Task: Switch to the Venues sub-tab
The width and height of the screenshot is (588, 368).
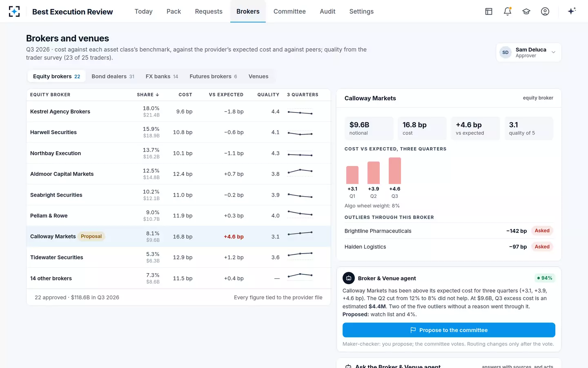Action: pos(258,76)
